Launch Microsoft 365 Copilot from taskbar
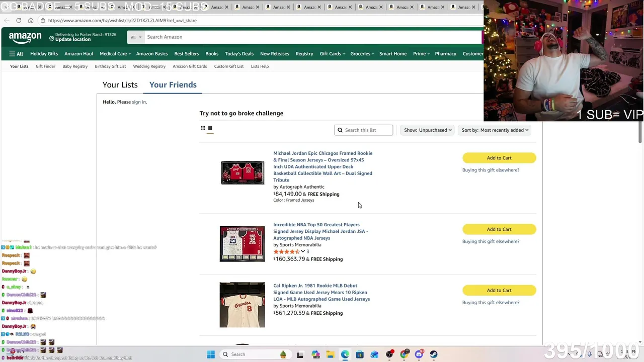This screenshot has width=644, height=362. tap(315, 354)
